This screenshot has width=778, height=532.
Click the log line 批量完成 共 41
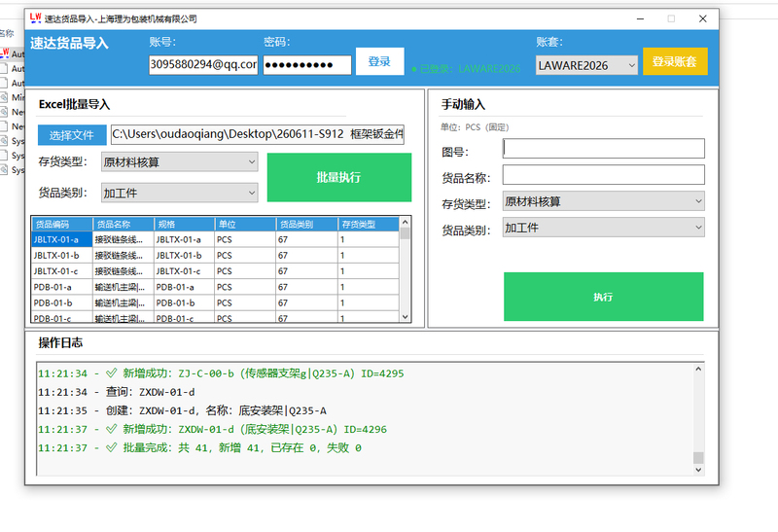click(199, 447)
